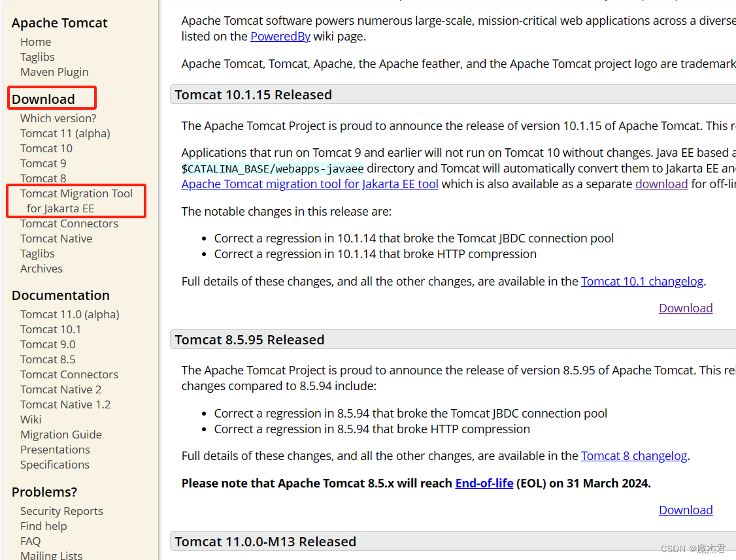Screen dimensions: 736x560
Task: Go to the Home page
Action: pyautogui.click(x=35, y=41)
